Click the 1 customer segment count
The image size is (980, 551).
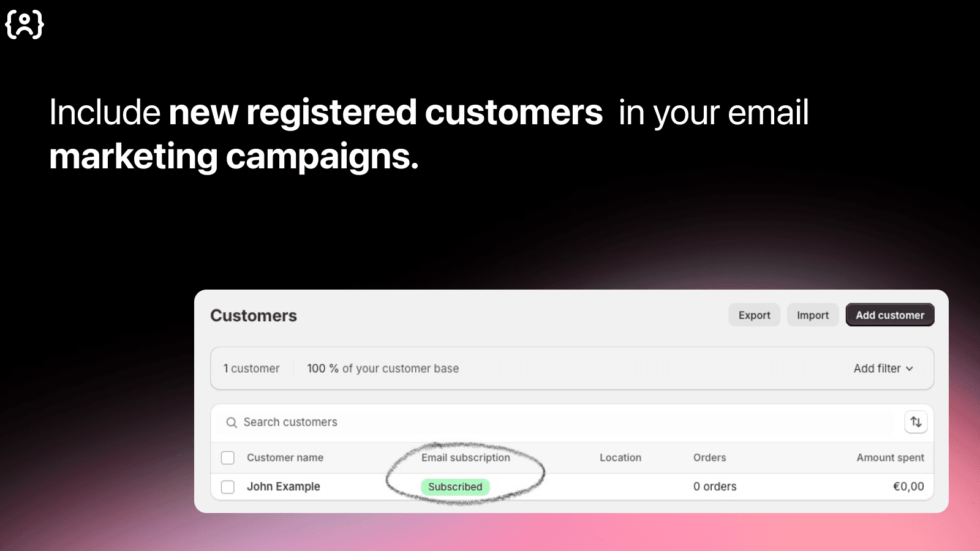click(251, 369)
